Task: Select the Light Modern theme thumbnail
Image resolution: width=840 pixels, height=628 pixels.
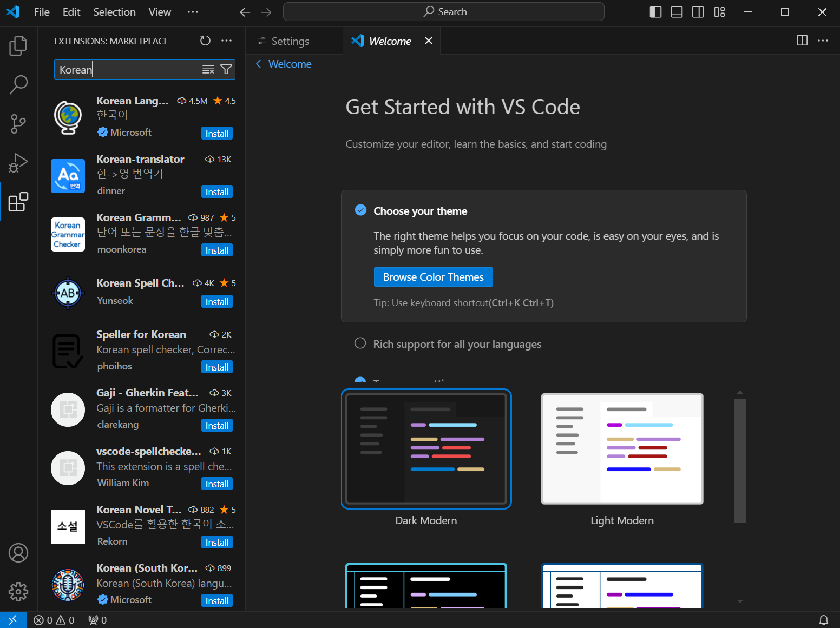Action: pos(622,449)
